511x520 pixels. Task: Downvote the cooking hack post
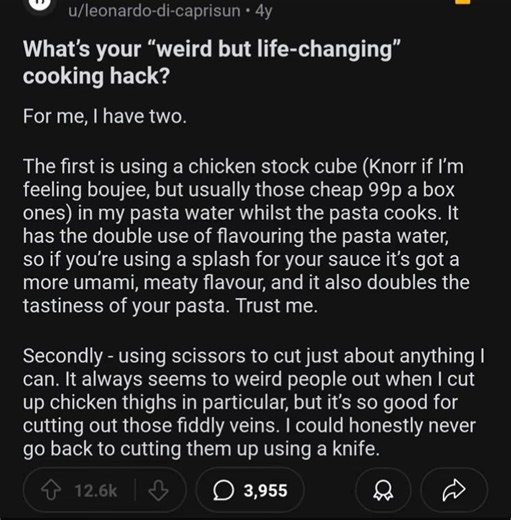click(158, 490)
